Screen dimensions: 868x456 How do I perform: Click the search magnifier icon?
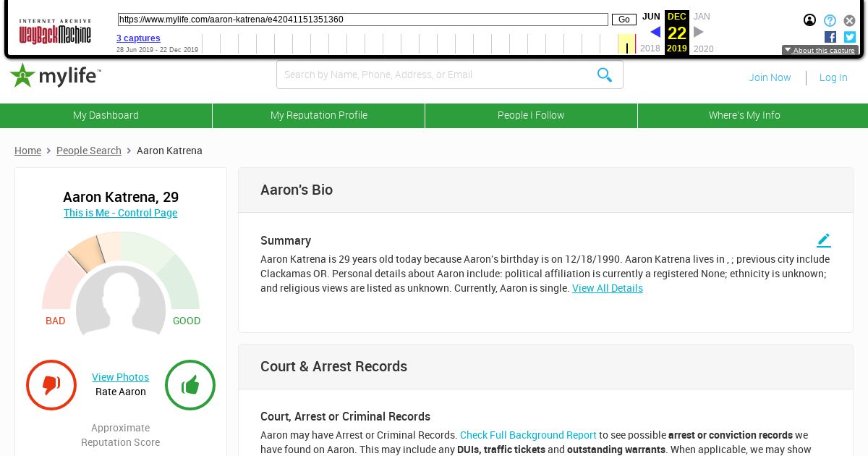click(605, 75)
